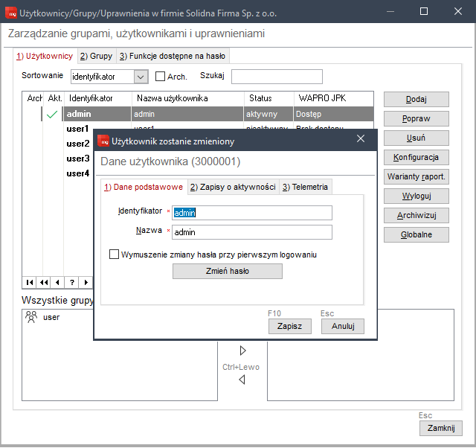Image resolution: width=476 pixels, height=448 pixels.
Task: Click the Zamknij button
Action: point(441,428)
